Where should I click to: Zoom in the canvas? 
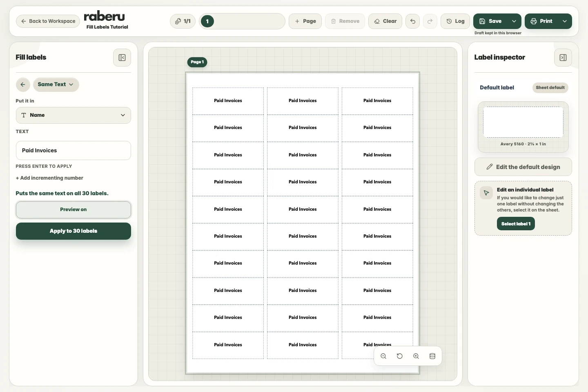click(x=416, y=356)
